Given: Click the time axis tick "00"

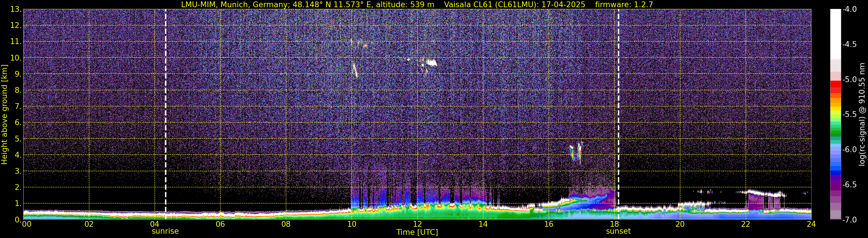Looking at the screenshot, I should pyautogui.click(x=26, y=224).
